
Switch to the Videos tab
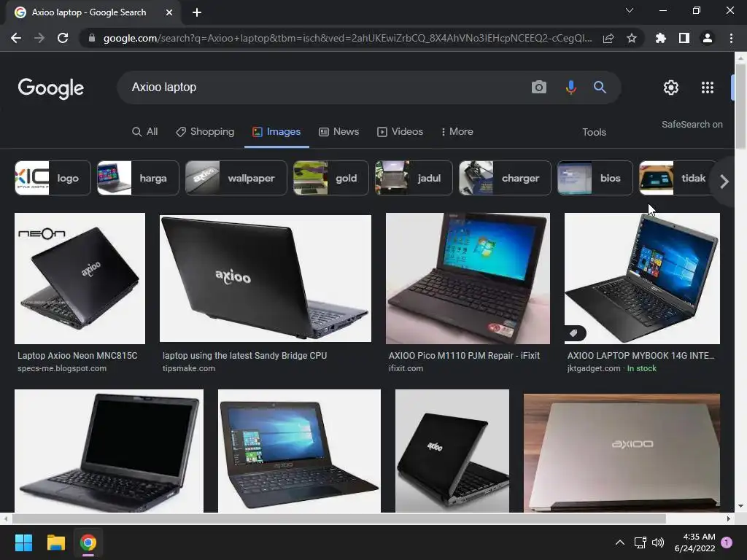click(400, 132)
